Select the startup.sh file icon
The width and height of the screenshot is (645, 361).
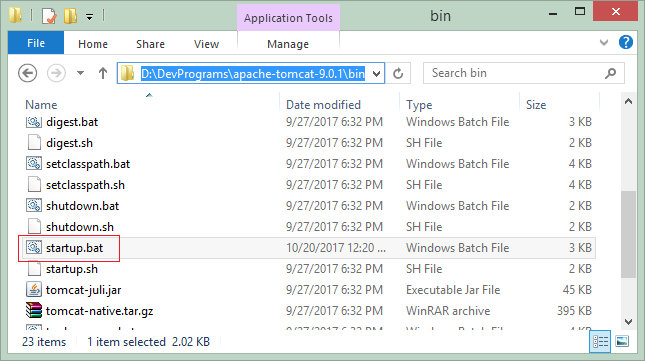[34, 268]
